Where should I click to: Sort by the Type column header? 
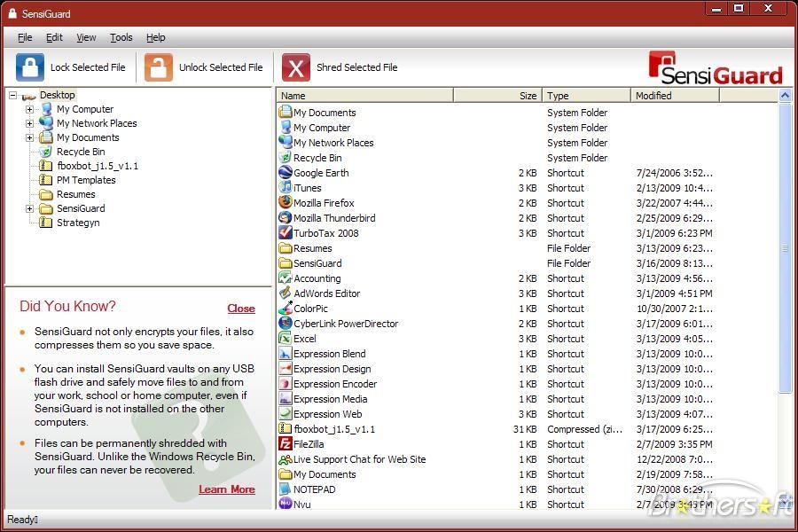(586, 96)
